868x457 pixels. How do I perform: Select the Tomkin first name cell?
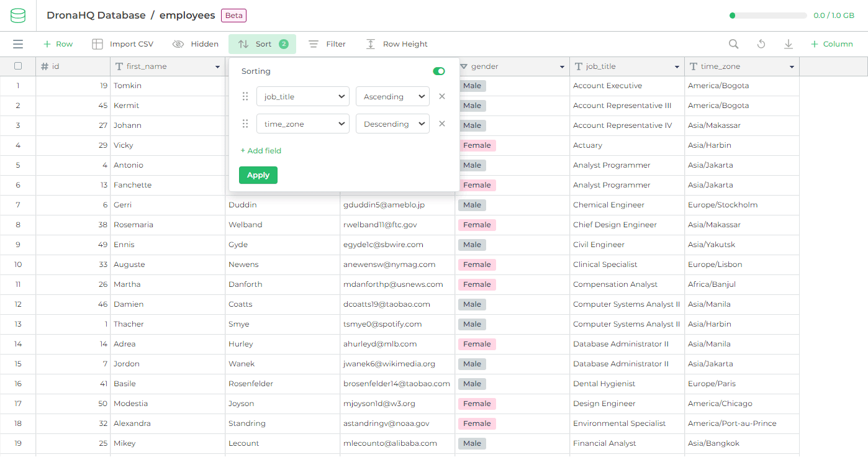(168, 86)
